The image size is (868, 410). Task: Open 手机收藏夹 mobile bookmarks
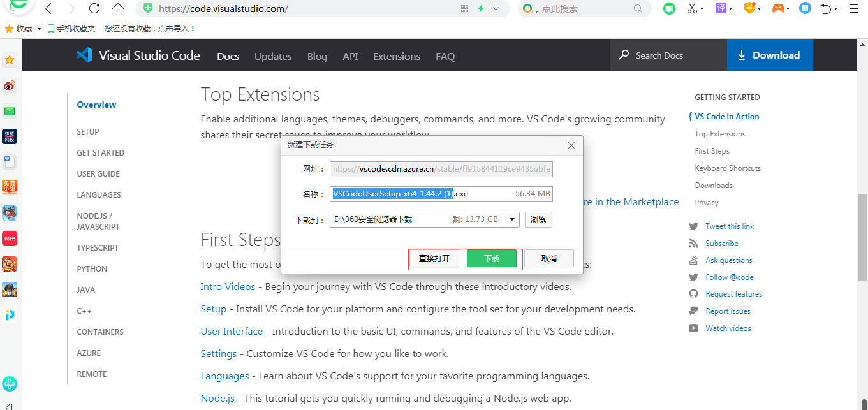pyautogui.click(x=71, y=29)
